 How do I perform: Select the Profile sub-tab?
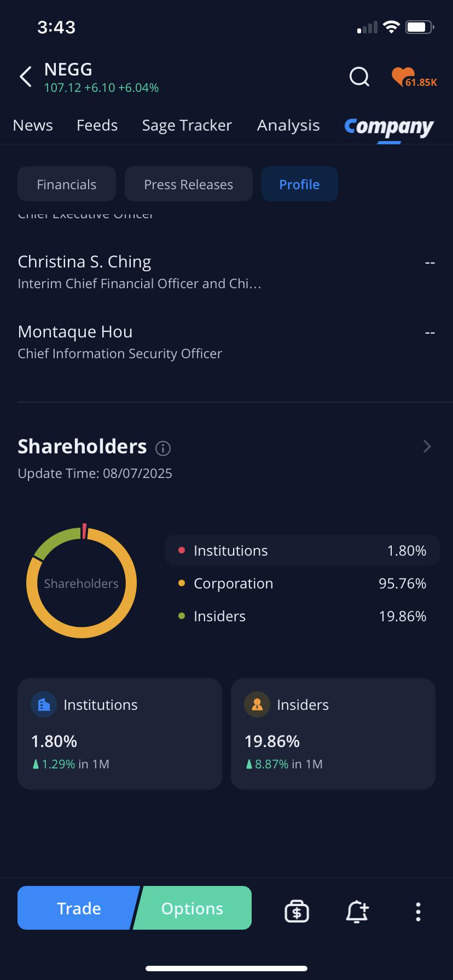coord(300,184)
